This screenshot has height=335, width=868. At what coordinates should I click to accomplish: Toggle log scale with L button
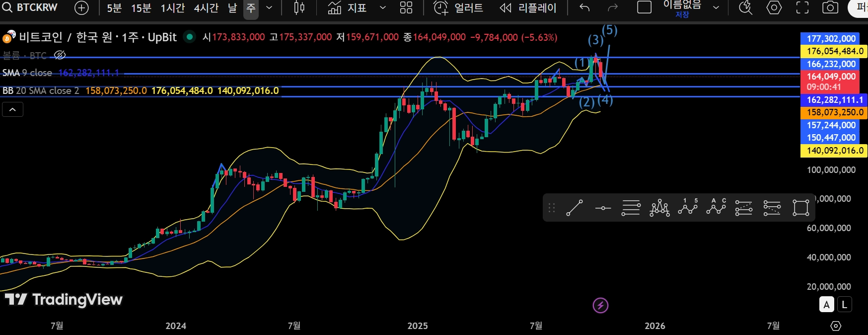pyautogui.click(x=844, y=305)
